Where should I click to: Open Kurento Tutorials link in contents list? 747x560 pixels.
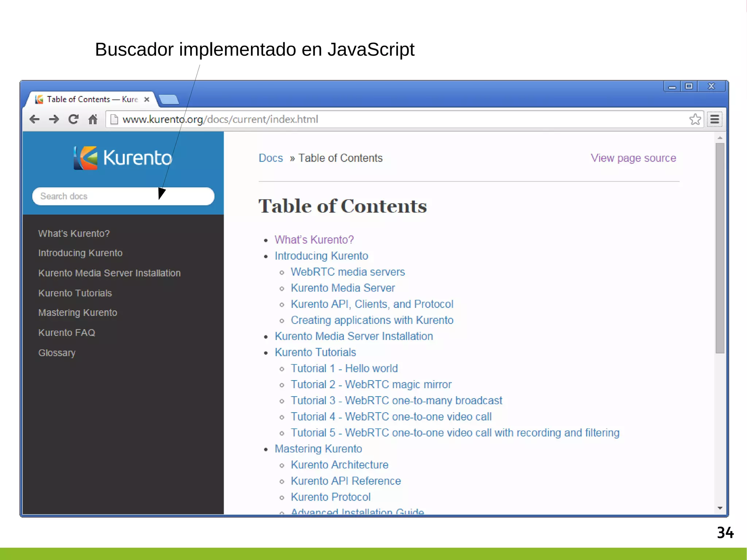pyautogui.click(x=316, y=352)
